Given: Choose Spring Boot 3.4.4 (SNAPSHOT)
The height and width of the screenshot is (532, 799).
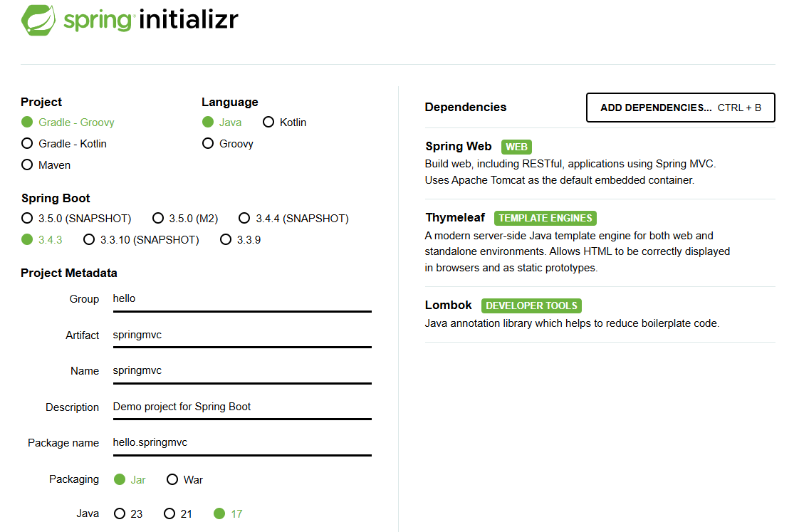Looking at the screenshot, I should 293,219.
